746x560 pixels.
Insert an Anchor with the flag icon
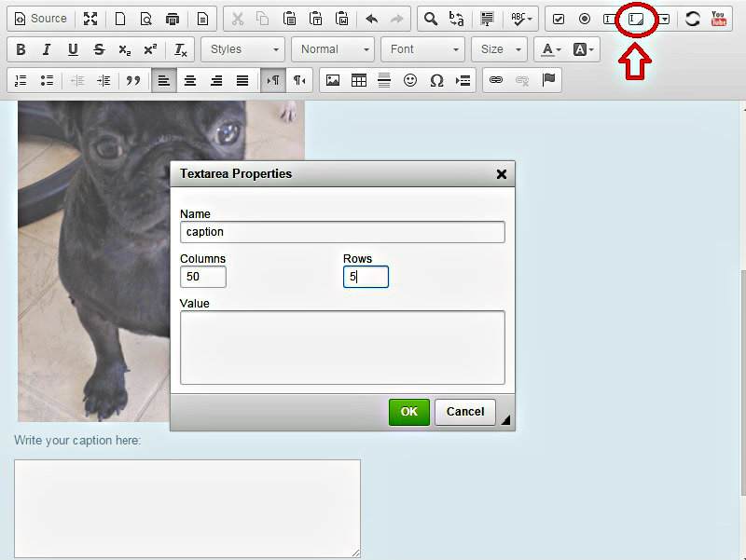548,80
